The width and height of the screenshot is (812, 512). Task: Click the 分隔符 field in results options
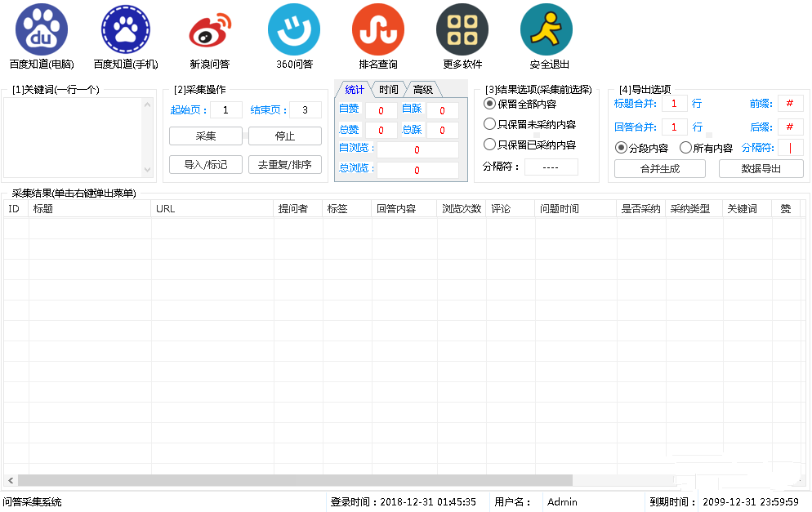(x=551, y=167)
